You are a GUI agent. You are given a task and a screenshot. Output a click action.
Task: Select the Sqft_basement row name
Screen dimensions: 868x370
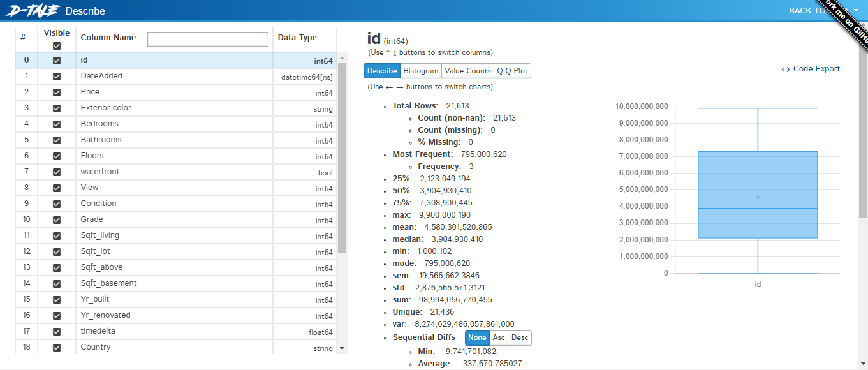[x=108, y=283]
